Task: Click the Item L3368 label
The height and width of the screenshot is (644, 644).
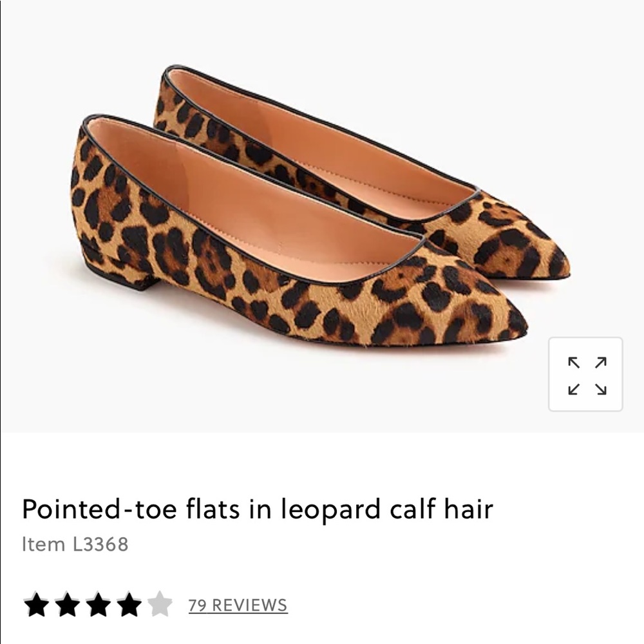Action: click(75, 542)
